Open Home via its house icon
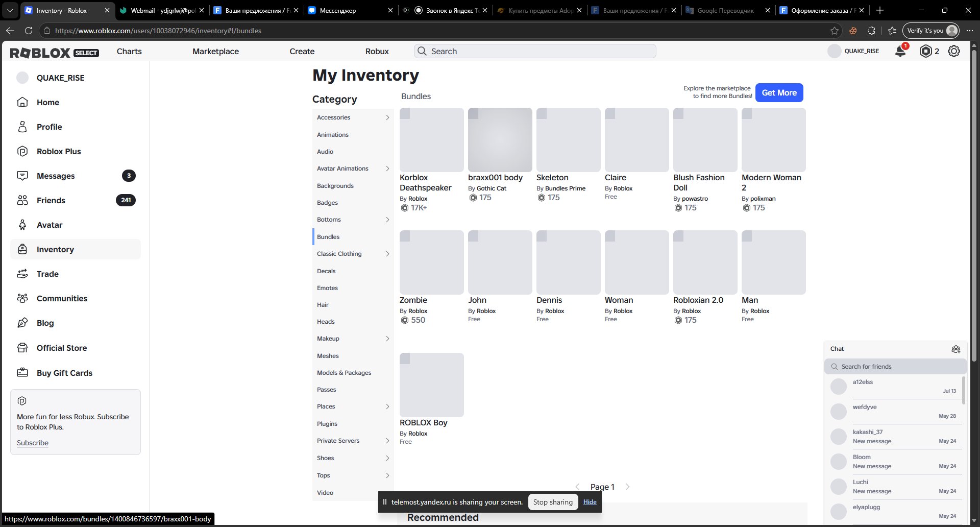The height and width of the screenshot is (527, 980). point(22,102)
